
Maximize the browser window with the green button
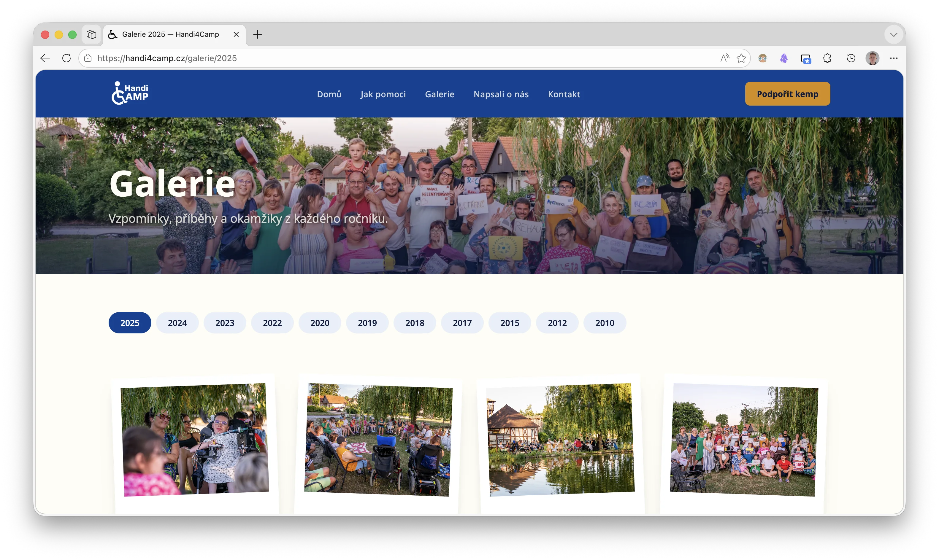[72, 35]
